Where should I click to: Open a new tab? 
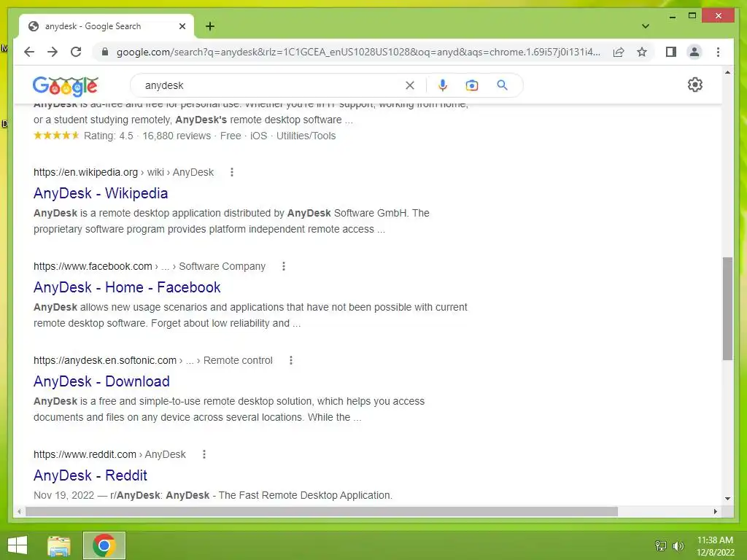210,26
